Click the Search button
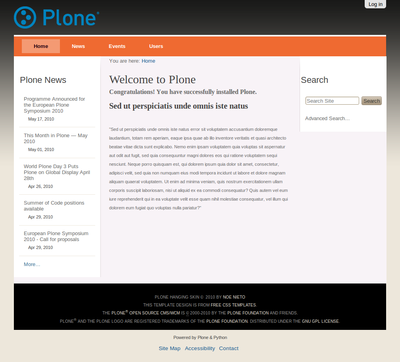Image resolution: width=400 pixels, height=362 pixels. point(371,101)
